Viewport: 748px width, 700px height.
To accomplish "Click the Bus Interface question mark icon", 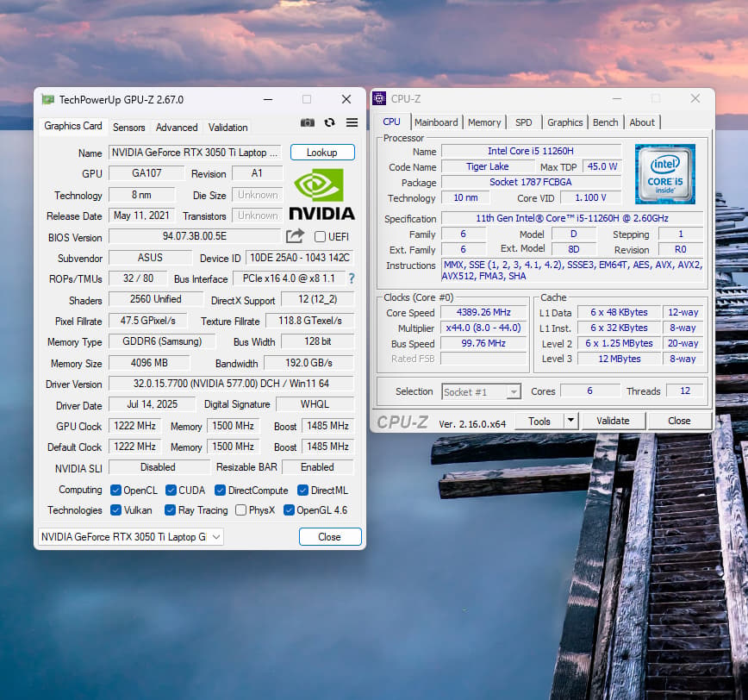I will [x=352, y=278].
